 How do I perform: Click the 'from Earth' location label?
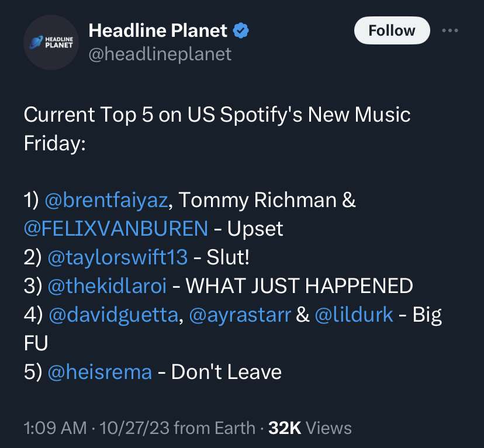[x=215, y=428]
